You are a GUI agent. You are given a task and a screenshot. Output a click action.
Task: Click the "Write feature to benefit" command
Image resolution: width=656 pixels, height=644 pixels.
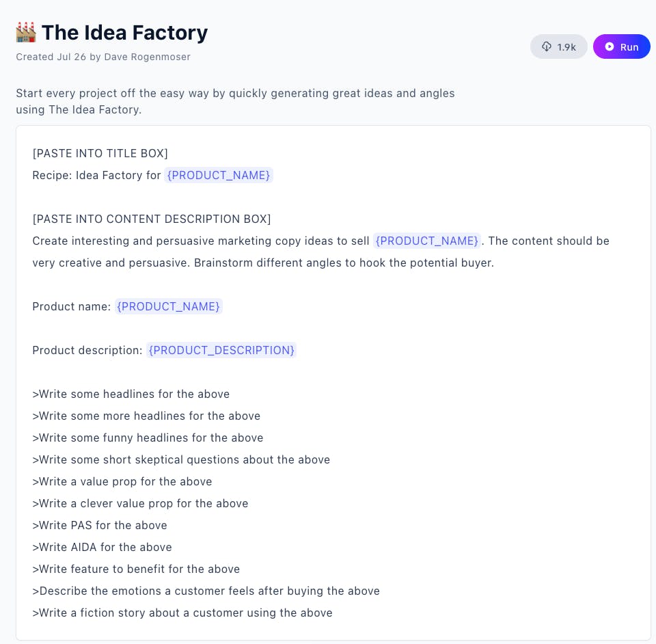(136, 569)
